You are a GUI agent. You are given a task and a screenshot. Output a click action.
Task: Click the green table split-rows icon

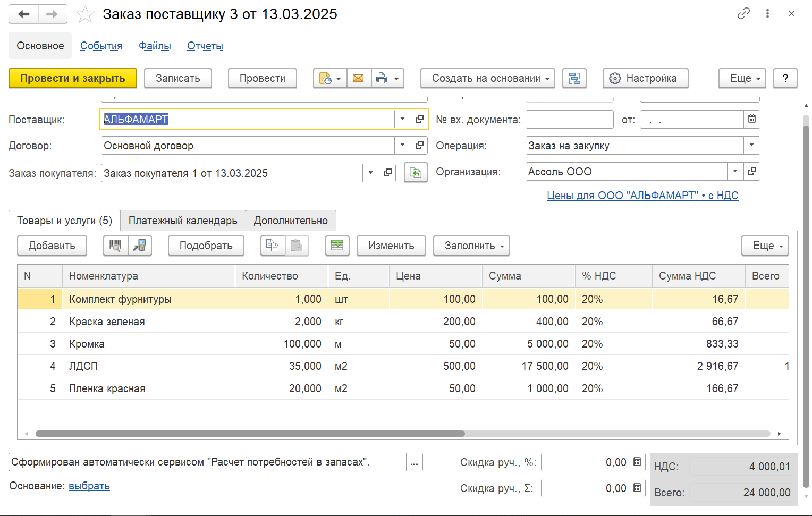point(337,246)
